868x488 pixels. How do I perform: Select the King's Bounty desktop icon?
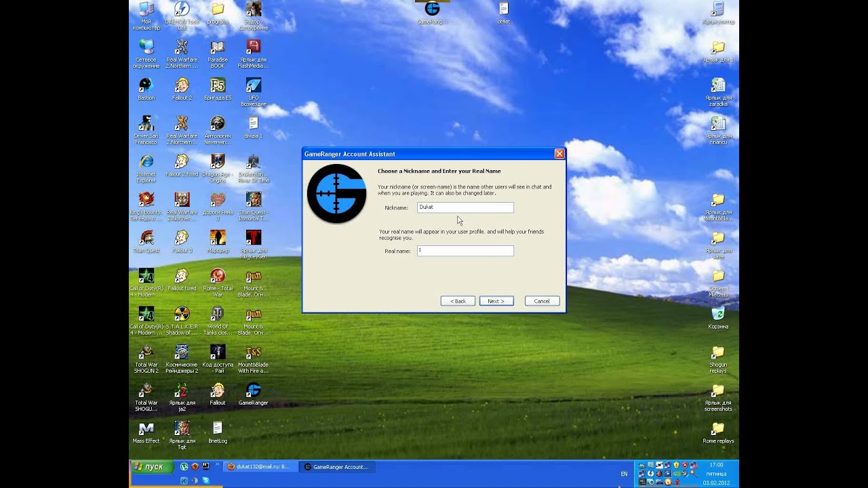146,207
